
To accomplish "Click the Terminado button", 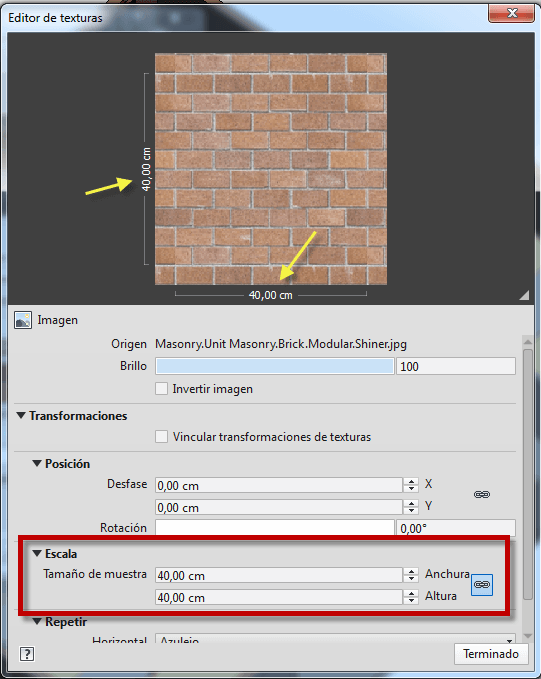I will (x=491, y=654).
